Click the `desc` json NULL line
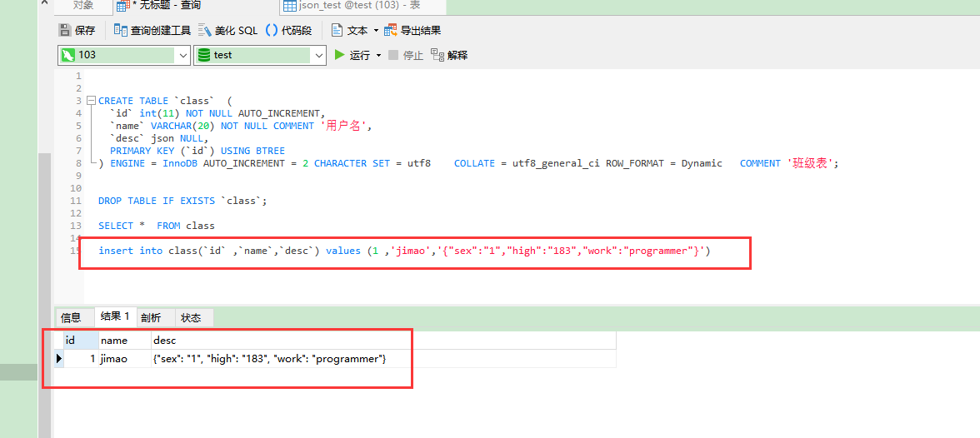Screen dimensions: 980x438 158,138
